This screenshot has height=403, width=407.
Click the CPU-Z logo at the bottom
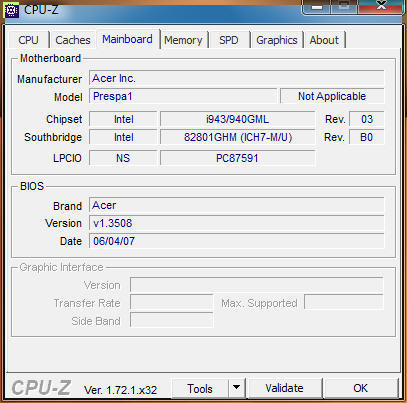tap(41, 388)
